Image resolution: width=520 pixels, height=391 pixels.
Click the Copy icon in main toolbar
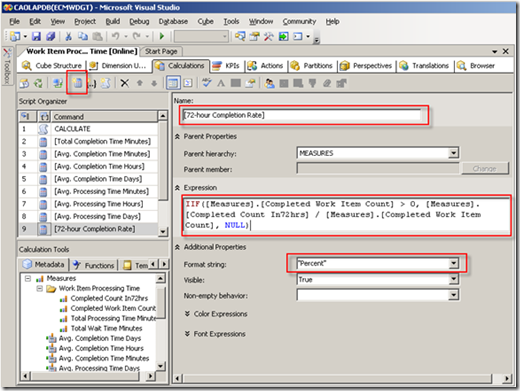tap(83, 36)
